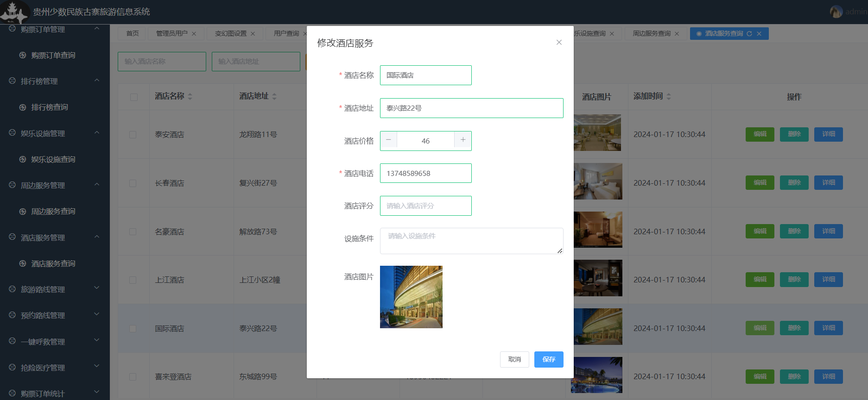This screenshot has height=400, width=868.
Task: Click the 输入酒店地址 search field
Action: (x=256, y=61)
